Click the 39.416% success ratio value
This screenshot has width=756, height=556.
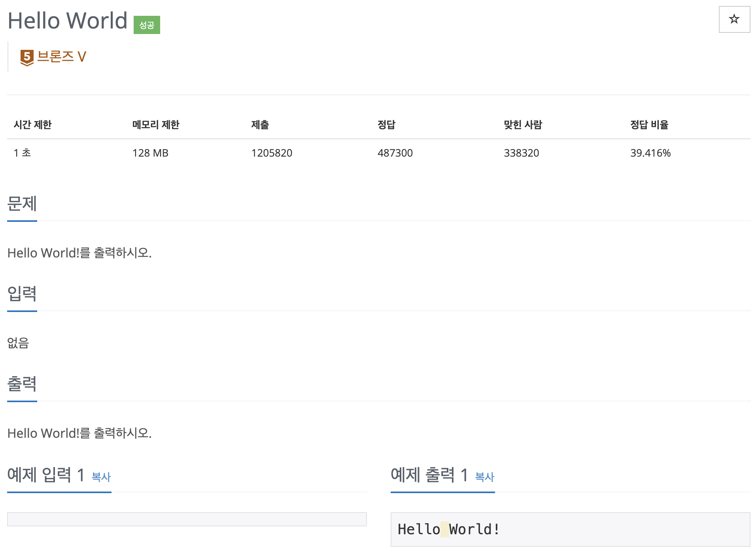[x=650, y=153]
